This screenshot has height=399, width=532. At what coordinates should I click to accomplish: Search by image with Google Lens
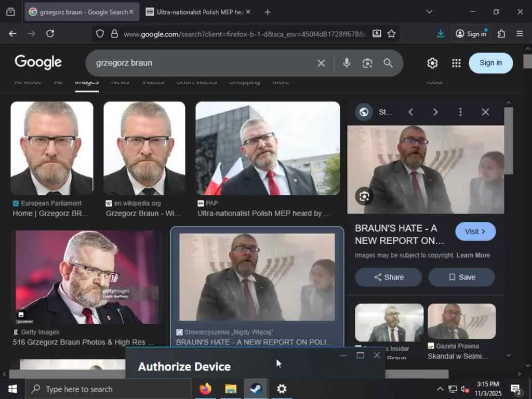tap(367, 63)
